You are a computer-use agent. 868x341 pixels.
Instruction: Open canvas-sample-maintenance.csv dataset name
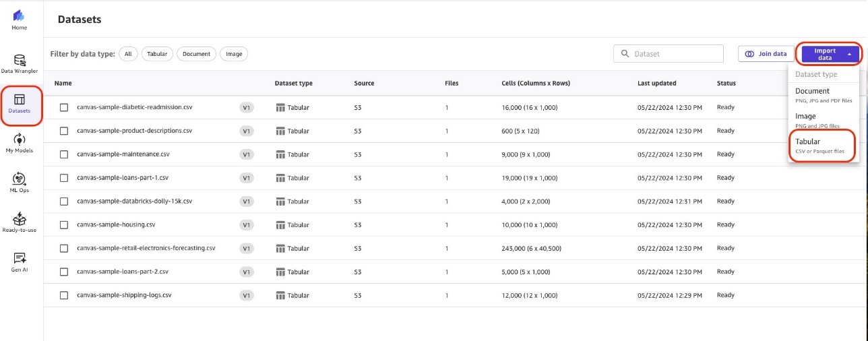pyautogui.click(x=123, y=154)
